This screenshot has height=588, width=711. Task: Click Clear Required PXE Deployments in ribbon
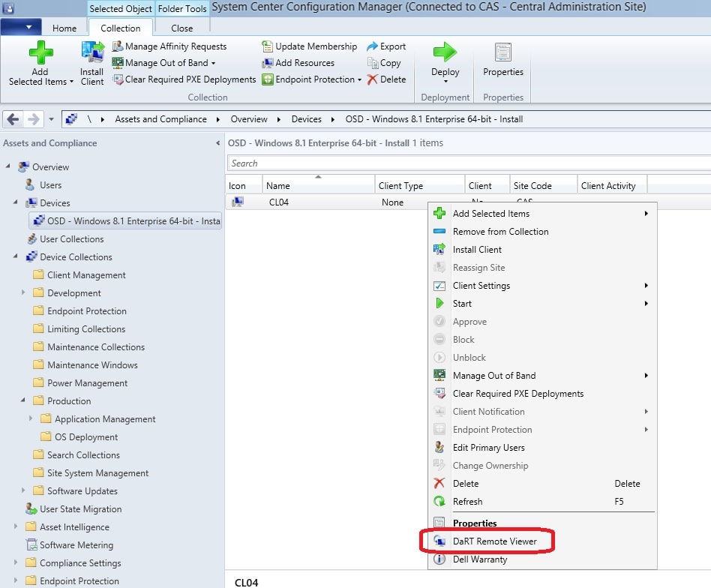(x=184, y=79)
